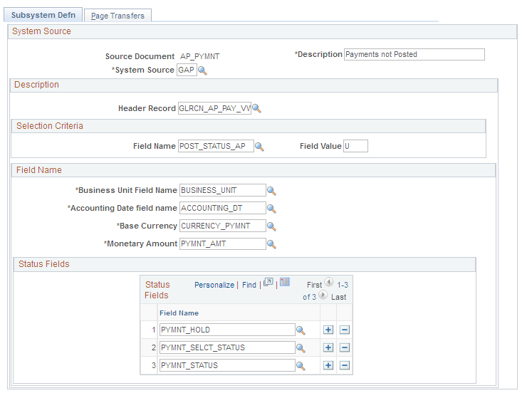The width and height of the screenshot is (532, 398).
Task: Edit the Monetary Amount input PYMNT_AMT
Action: pyautogui.click(x=223, y=243)
